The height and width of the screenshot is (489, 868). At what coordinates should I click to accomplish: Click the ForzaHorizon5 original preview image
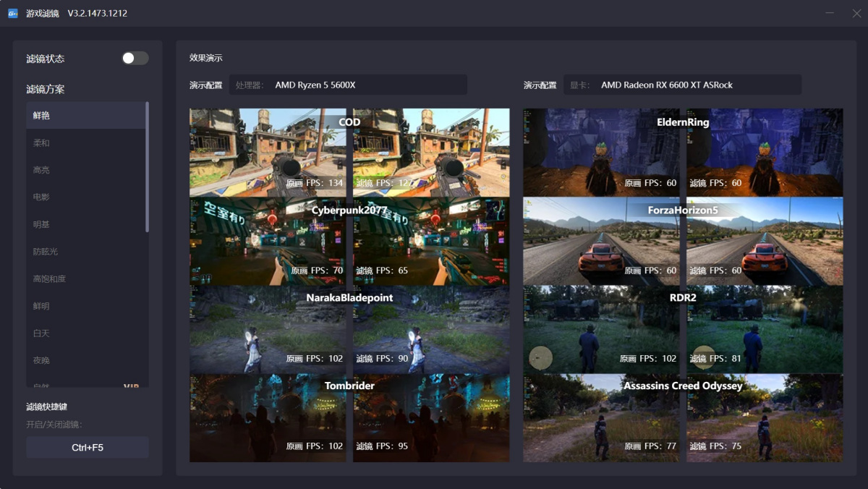(602, 242)
